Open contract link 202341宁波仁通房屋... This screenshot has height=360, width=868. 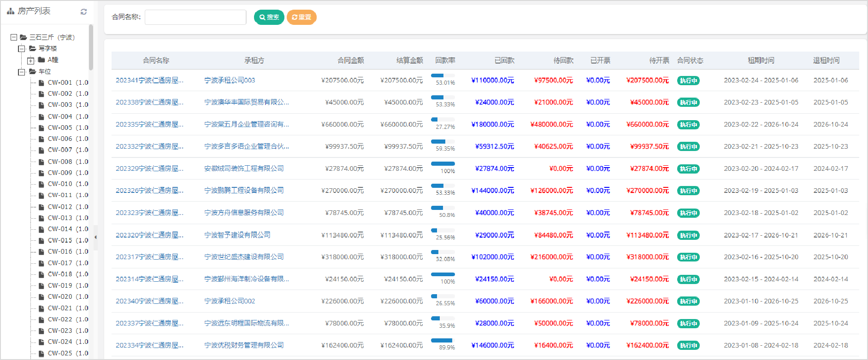pos(149,81)
